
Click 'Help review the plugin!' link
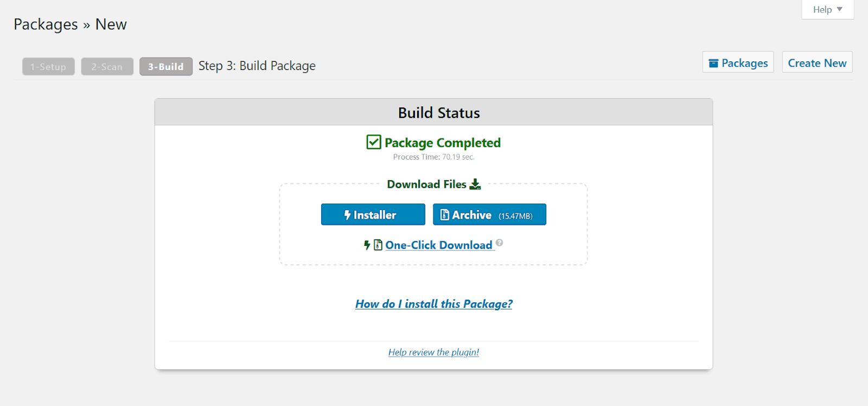433,352
